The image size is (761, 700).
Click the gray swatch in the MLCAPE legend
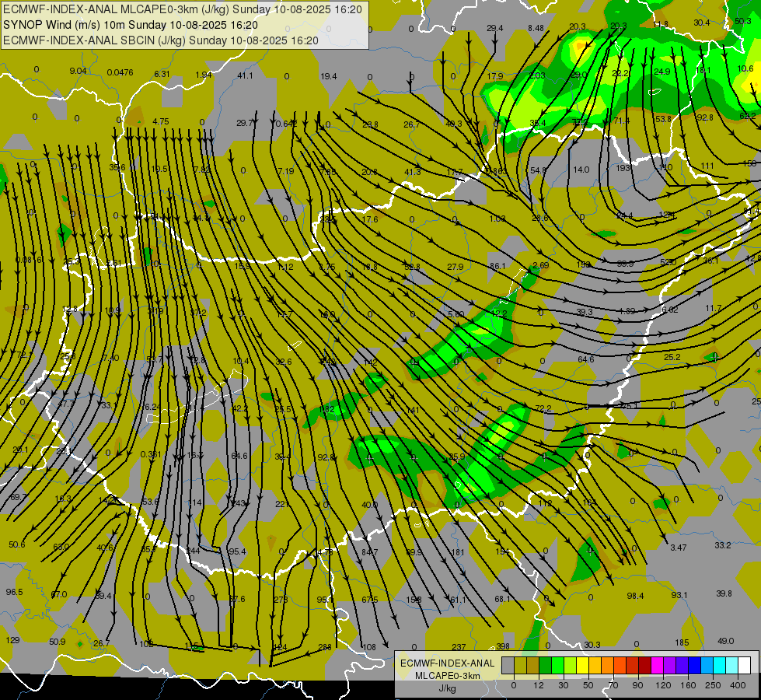(x=508, y=666)
